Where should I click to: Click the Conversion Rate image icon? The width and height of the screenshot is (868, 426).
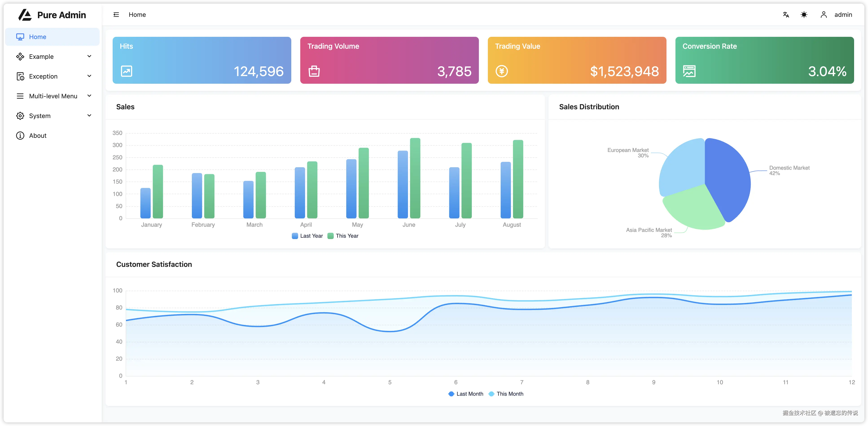point(689,71)
